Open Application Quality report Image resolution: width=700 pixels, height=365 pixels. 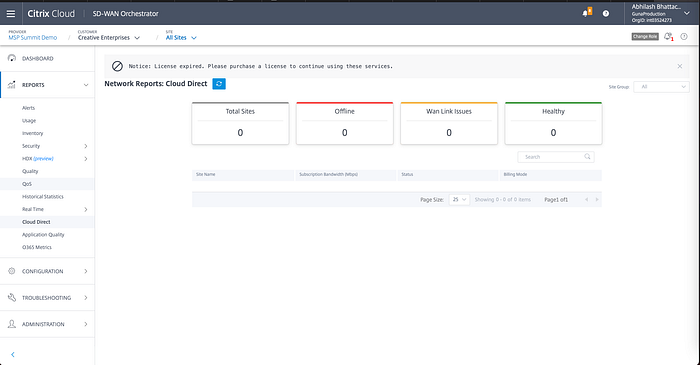[x=43, y=234]
